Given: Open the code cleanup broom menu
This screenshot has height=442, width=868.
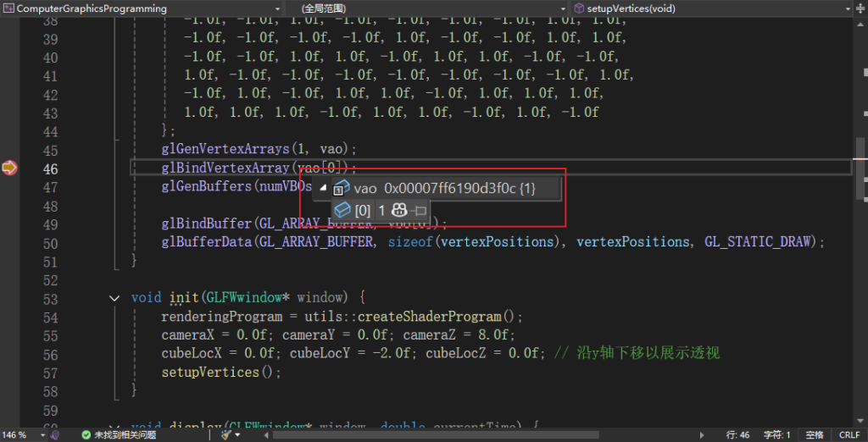Looking at the screenshot, I should click(230, 434).
